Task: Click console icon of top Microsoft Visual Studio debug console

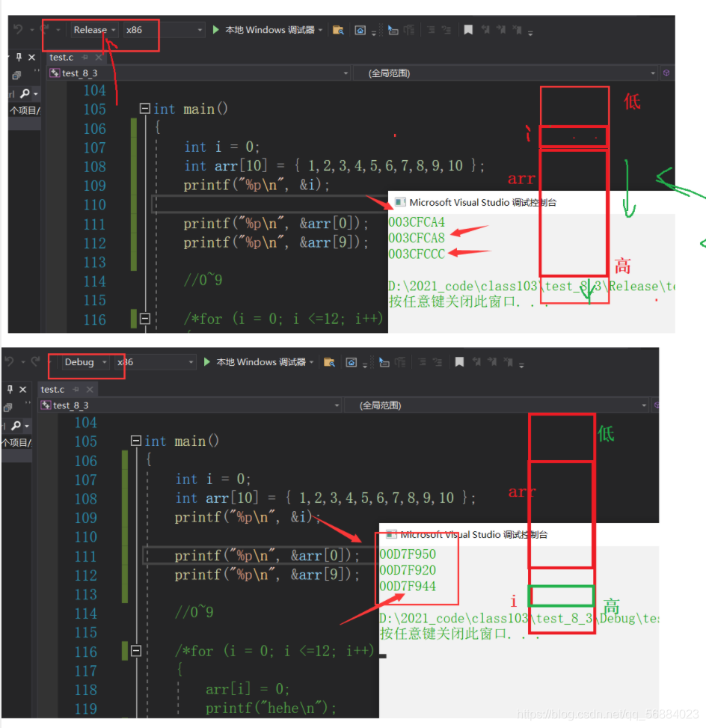Action: pos(399,203)
